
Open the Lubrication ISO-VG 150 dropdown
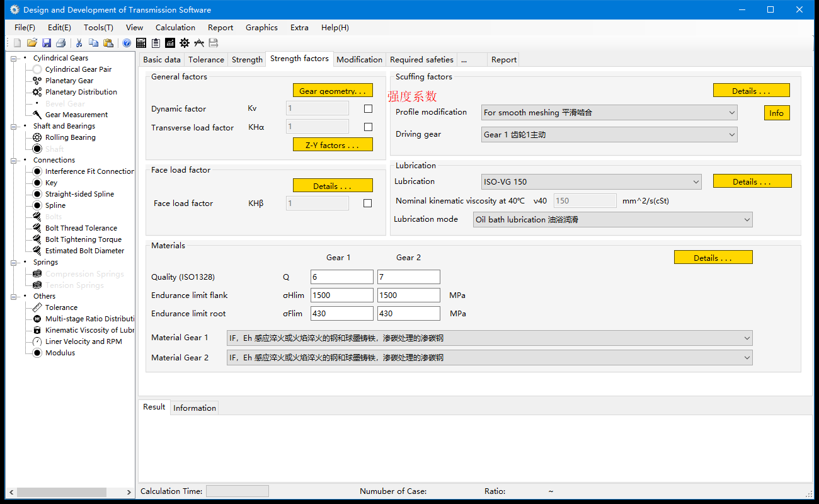[x=592, y=182]
